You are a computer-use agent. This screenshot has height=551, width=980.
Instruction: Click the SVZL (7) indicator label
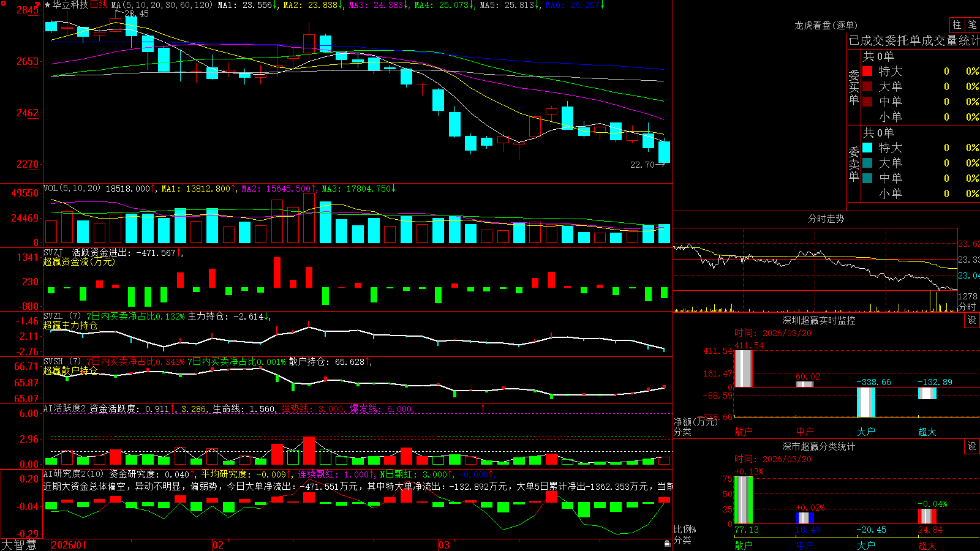point(62,317)
